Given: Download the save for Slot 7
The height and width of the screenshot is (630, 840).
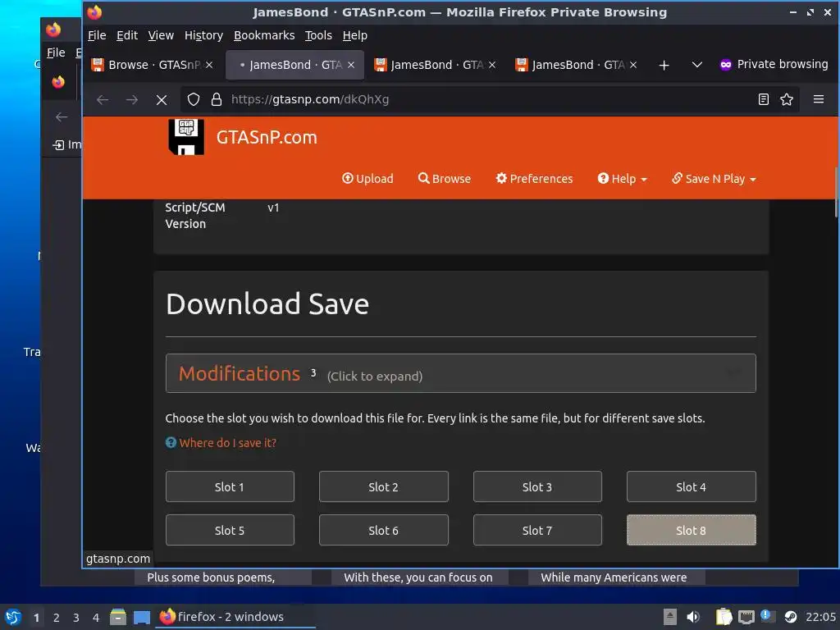Looking at the screenshot, I should coord(537,530).
